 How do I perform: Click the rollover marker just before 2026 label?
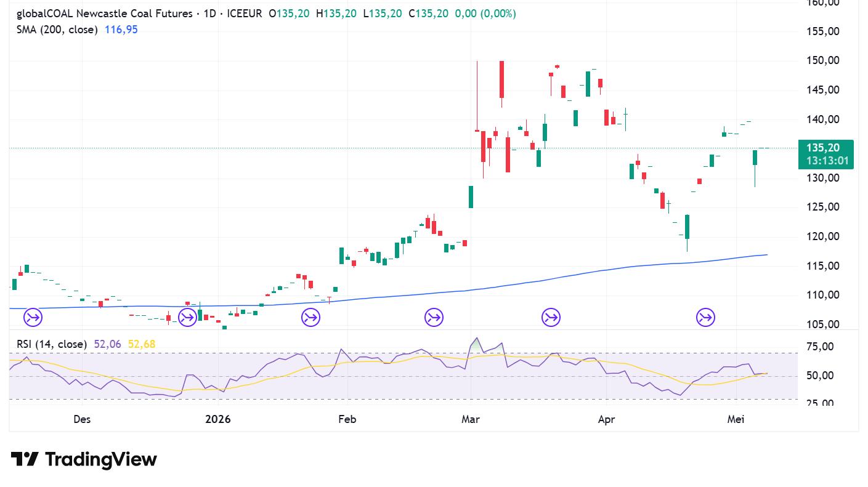[x=187, y=318]
